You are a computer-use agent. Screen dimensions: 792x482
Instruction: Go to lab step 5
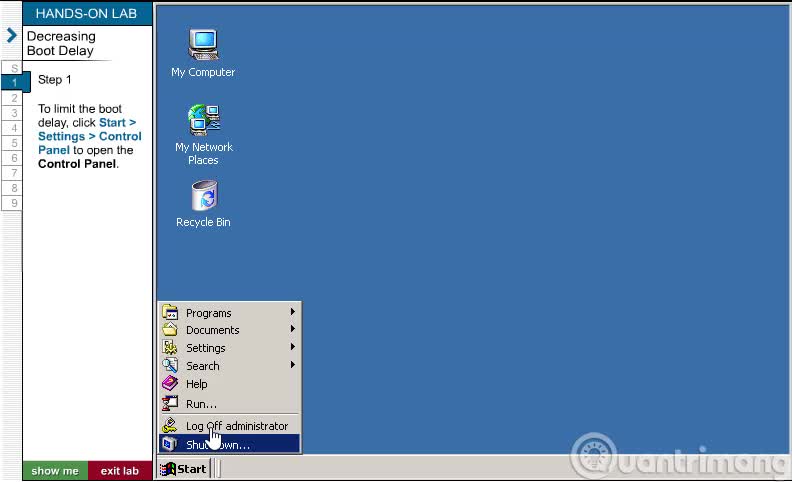[x=14, y=143]
